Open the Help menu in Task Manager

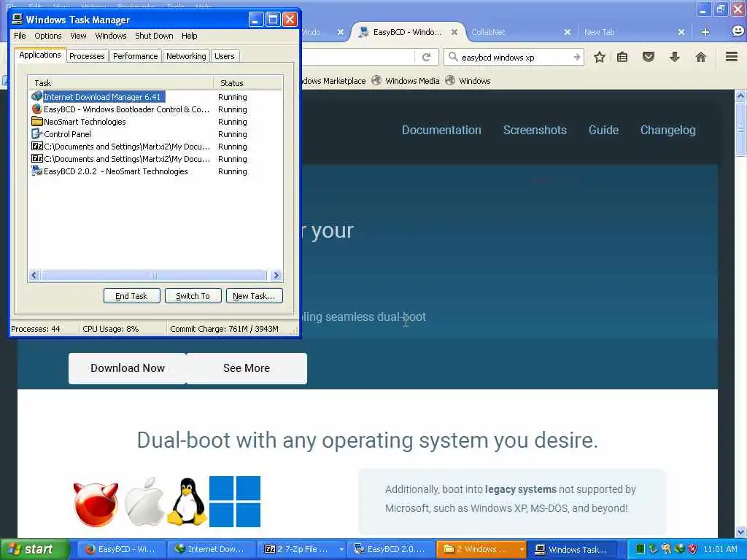(189, 36)
